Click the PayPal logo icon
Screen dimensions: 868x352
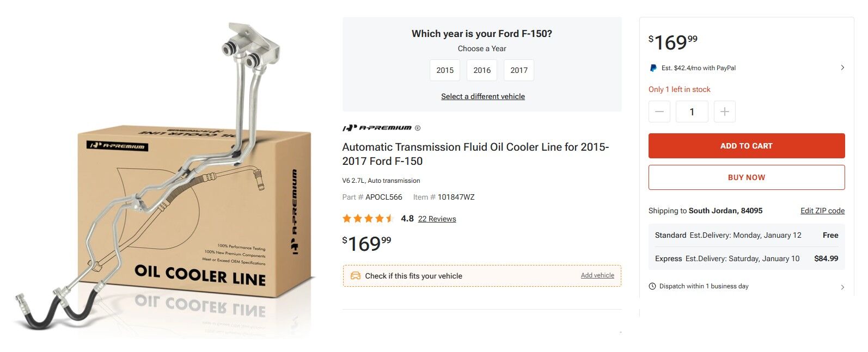coord(653,68)
